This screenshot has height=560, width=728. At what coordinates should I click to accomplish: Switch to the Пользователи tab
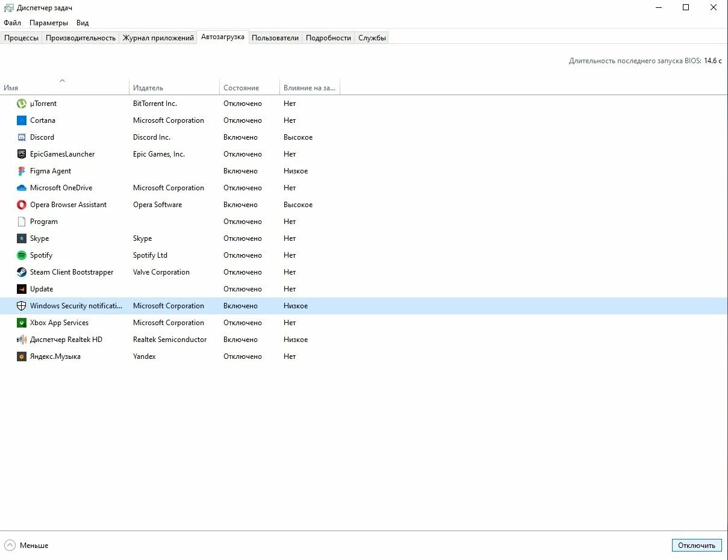pyautogui.click(x=275, y=38)
